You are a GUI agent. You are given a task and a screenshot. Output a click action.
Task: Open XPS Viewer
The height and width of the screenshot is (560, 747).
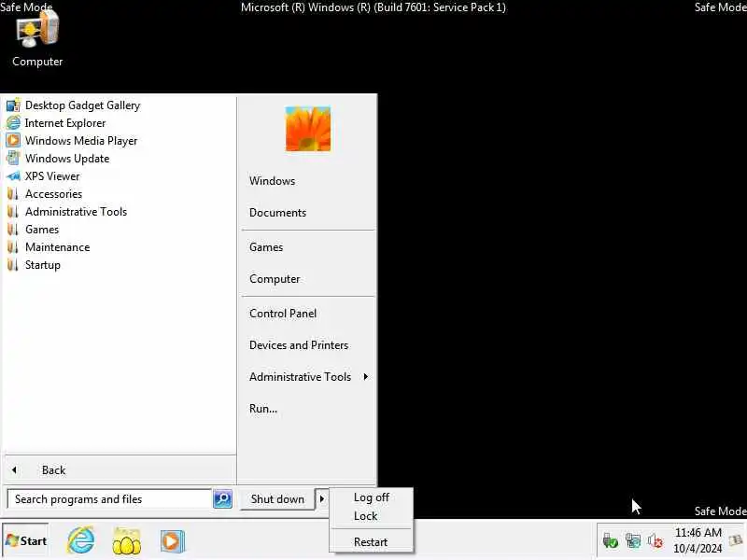pos(52,176)
